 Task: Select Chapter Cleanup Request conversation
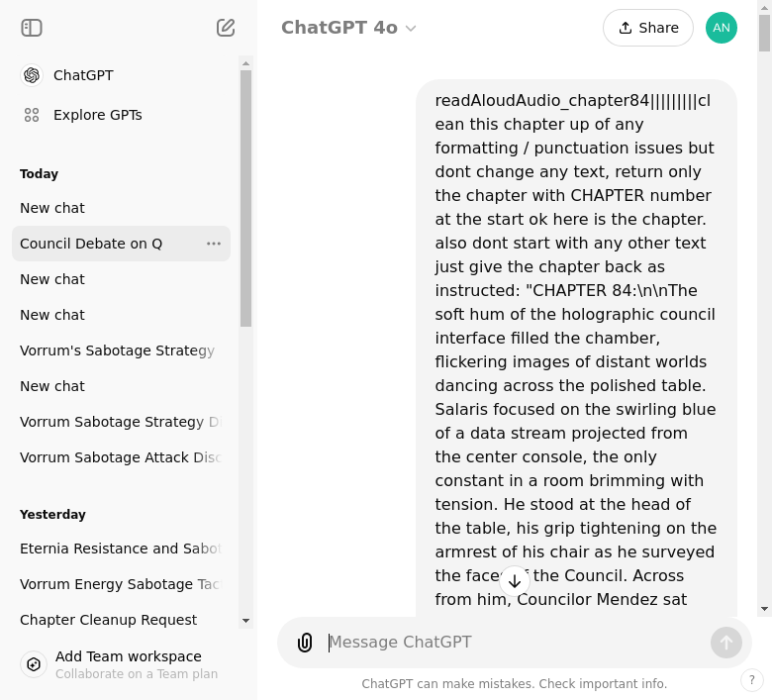[x=109, y=620]
